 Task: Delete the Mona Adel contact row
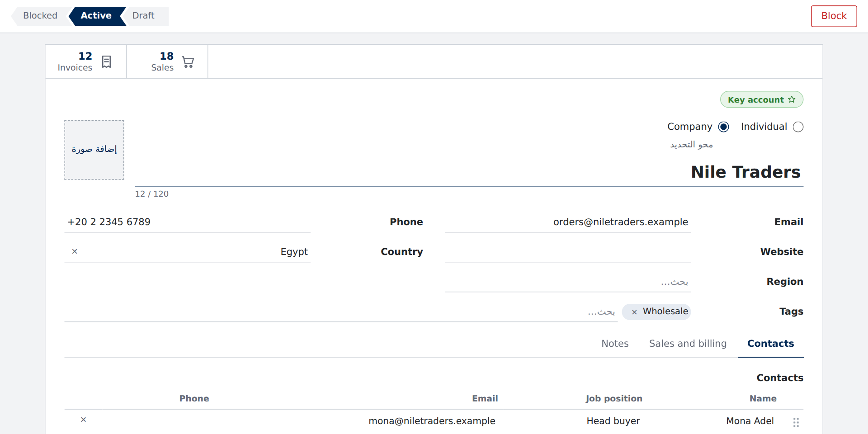tap(83, 420)
